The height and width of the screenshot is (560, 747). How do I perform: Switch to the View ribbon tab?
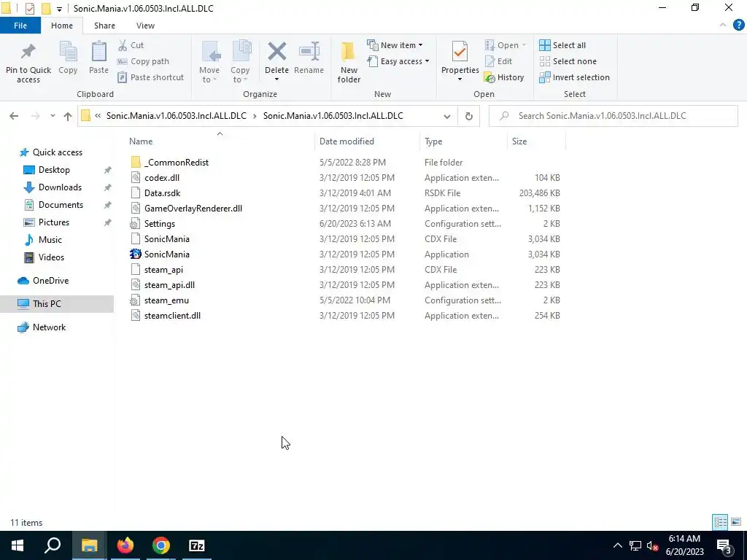coord(145,26)
